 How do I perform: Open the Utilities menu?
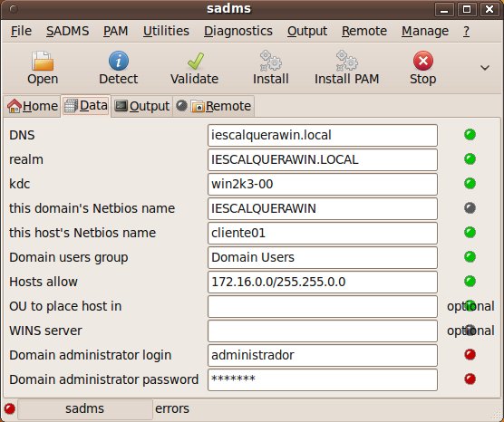pos(166,31)
